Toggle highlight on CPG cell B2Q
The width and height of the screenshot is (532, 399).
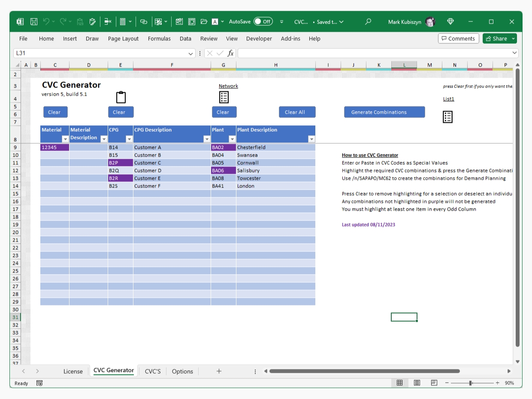click(x=120, y=171)
